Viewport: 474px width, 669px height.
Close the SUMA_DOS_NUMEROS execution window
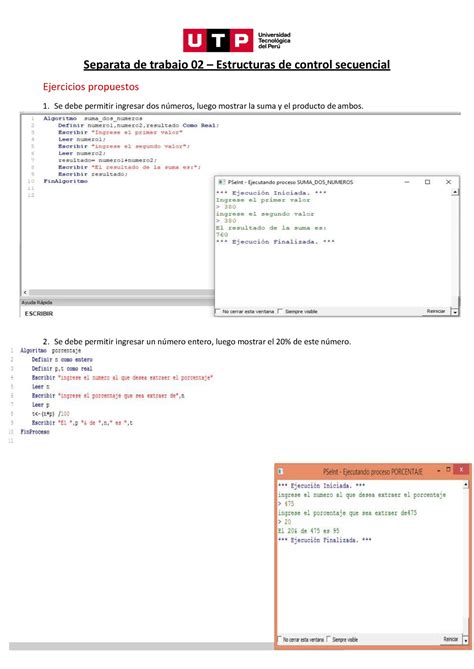pos(448,182)
